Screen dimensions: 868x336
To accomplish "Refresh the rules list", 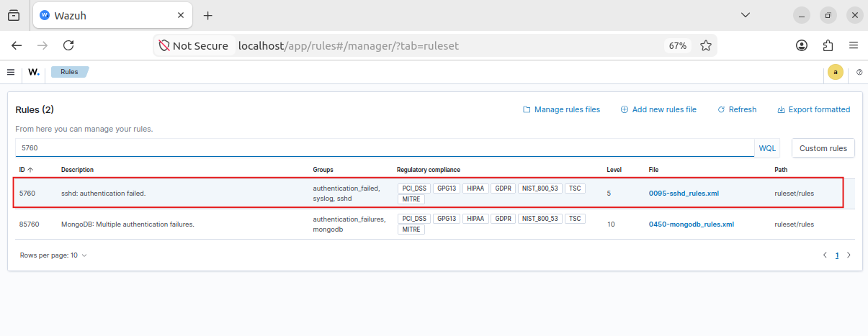I will [737, 109].
